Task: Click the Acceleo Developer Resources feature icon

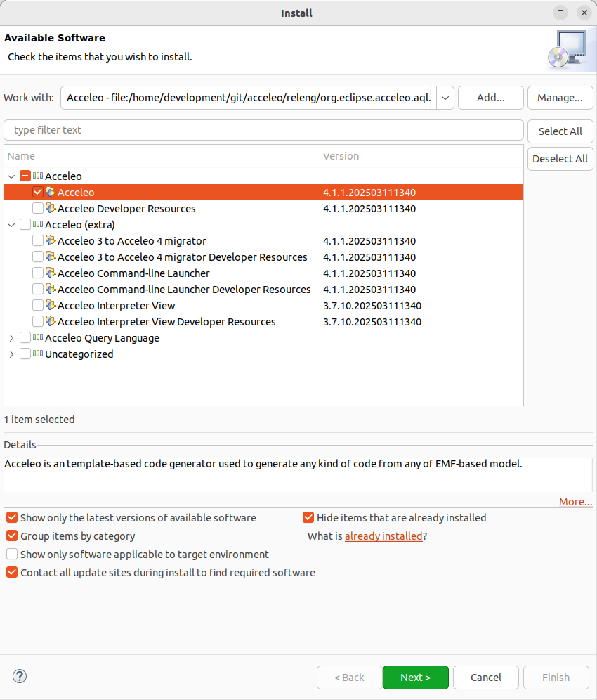Action: pos(51,209)
